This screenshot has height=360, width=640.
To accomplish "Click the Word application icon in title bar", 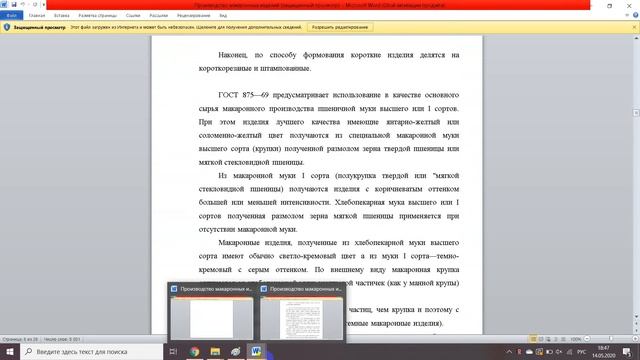I will 4,4.
